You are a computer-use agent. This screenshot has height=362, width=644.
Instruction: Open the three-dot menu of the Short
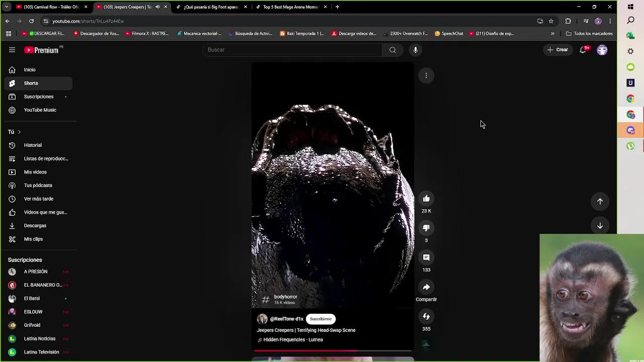pos(426,75)
